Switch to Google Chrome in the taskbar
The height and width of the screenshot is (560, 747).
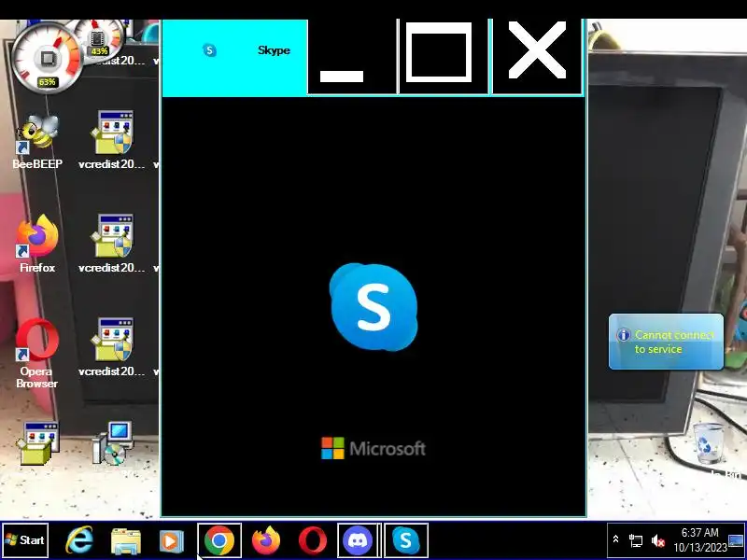coord(219,540)
